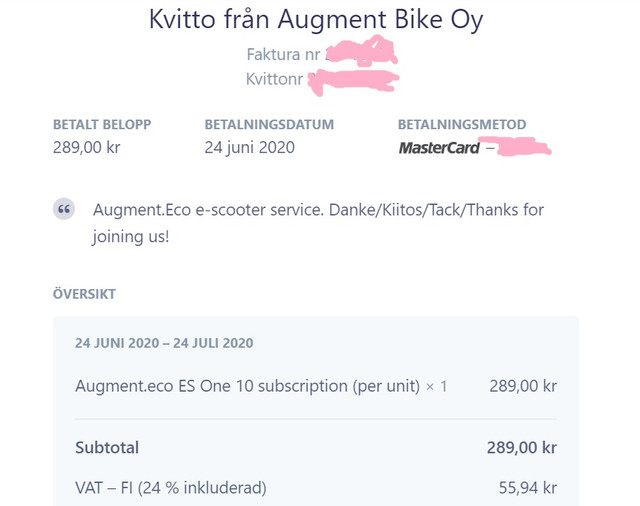This screenshot has width=640, height=506.
Task: Click the ES One 10 subscription line item
Action: pos(261,386)
